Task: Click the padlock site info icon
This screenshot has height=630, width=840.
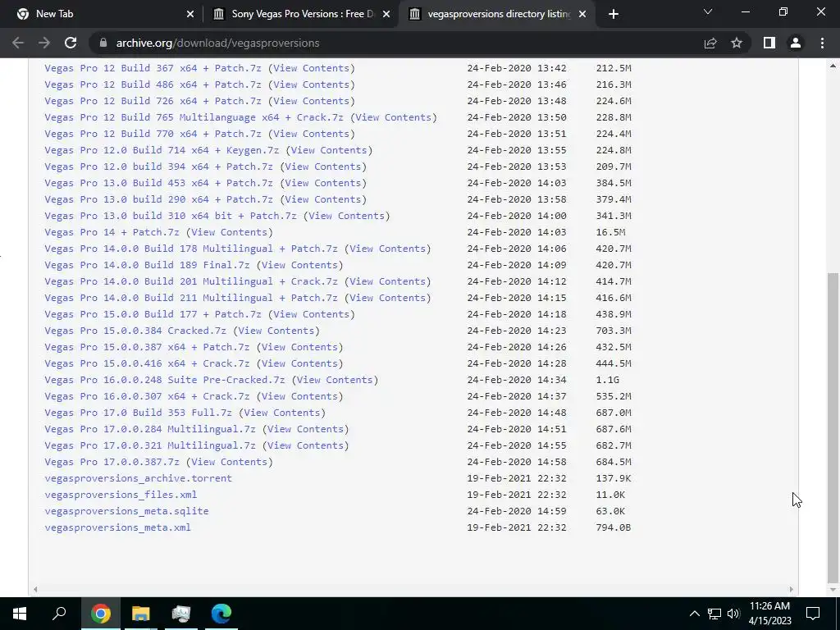Action: point(103,43)
